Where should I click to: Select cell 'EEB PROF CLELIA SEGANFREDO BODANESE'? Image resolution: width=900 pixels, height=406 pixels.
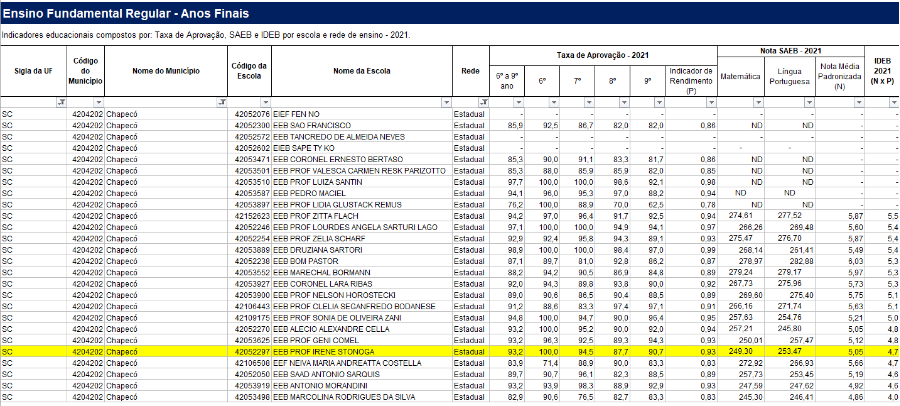pyautogui.click(x=362, y=306)
